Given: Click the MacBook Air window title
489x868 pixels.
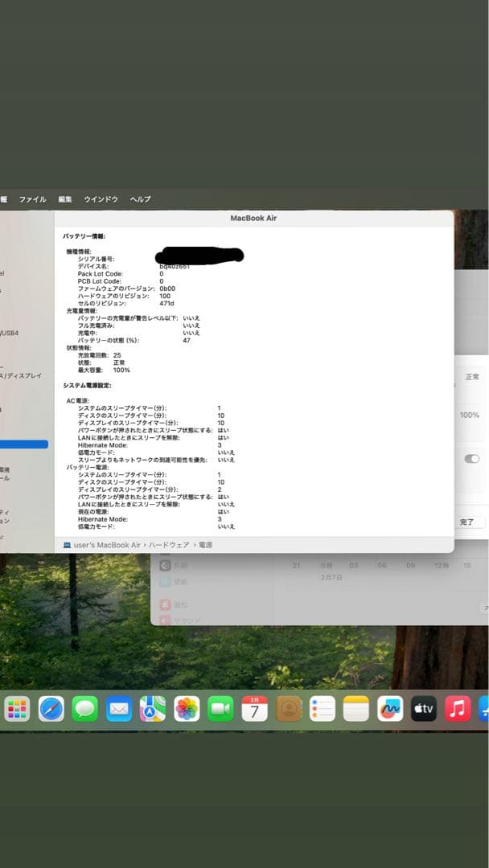Looking at the screenshot, I should (x=253, y=218).
